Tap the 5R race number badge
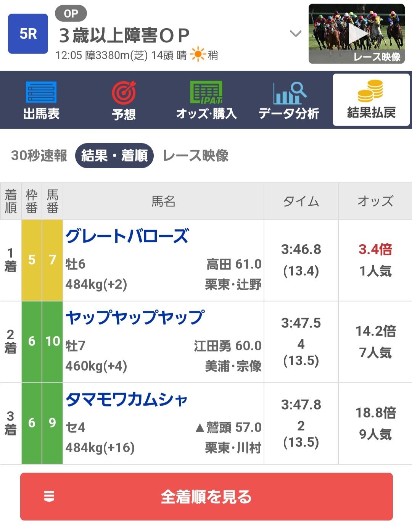 coord(28,34)
